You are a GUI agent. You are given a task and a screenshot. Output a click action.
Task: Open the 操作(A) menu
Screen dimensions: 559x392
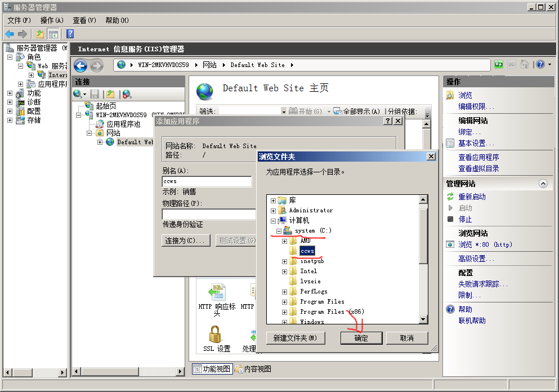pos(52,20)
